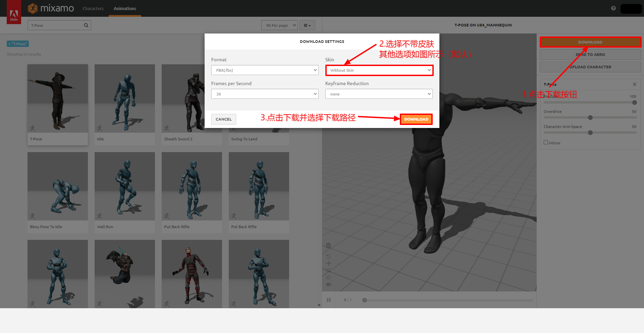Select the camera view icon in the viewport
This screenshot has height=333, width=644.
point(329,284)
